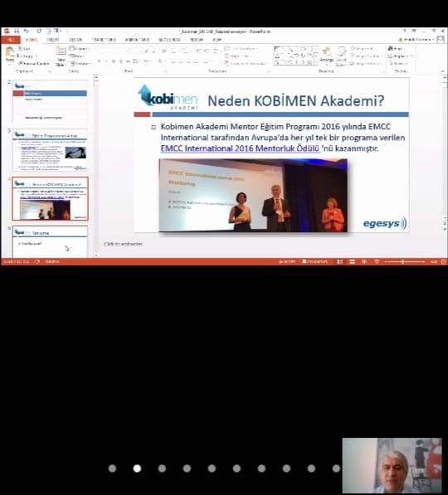Click the kobimen Akademi logo on slide

168,97
